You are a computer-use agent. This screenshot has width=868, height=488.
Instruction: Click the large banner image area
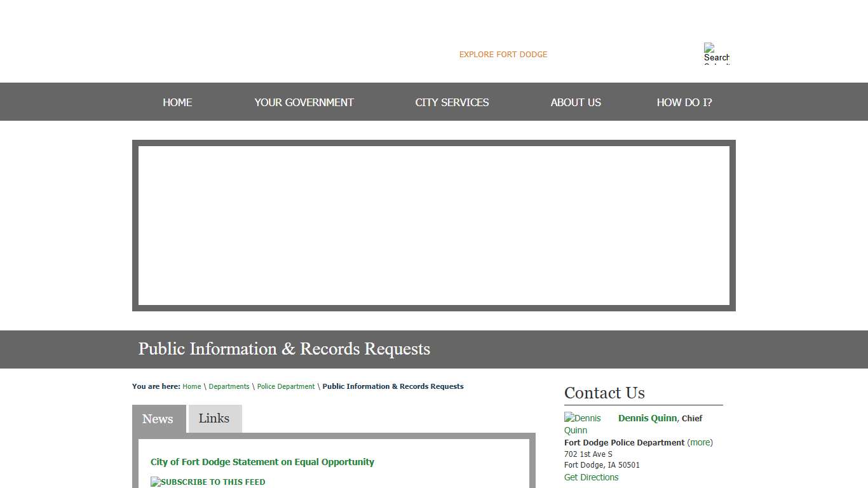click(434, 226)
